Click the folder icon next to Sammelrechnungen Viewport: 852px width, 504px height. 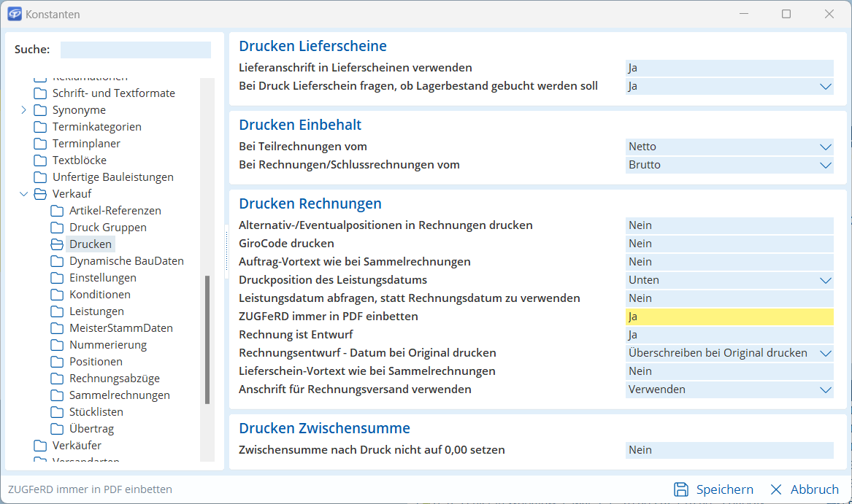click(x=57, y=395)
